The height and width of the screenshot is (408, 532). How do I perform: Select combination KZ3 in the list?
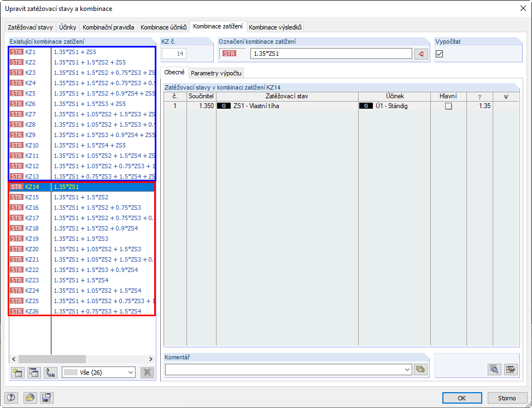click(82, 73)
